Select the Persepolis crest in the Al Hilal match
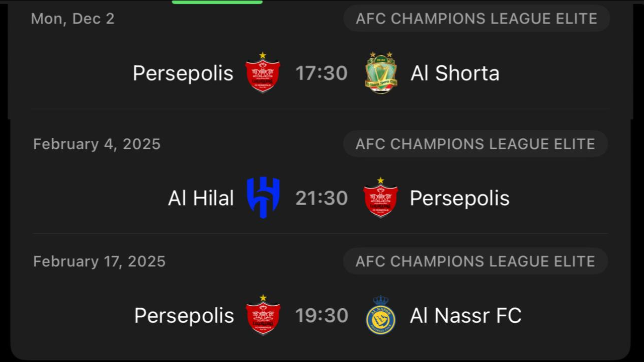 [x=380, y=198]
